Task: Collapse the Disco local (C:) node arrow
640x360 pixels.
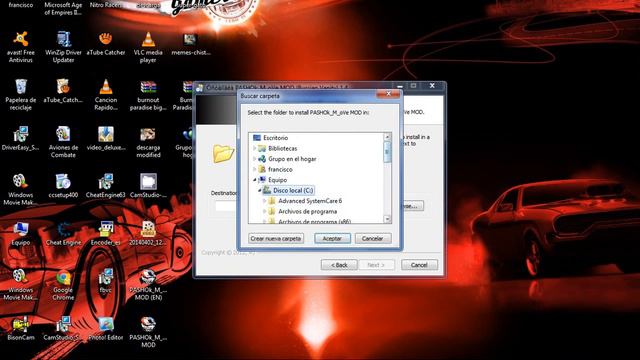Action: [260, 191]
